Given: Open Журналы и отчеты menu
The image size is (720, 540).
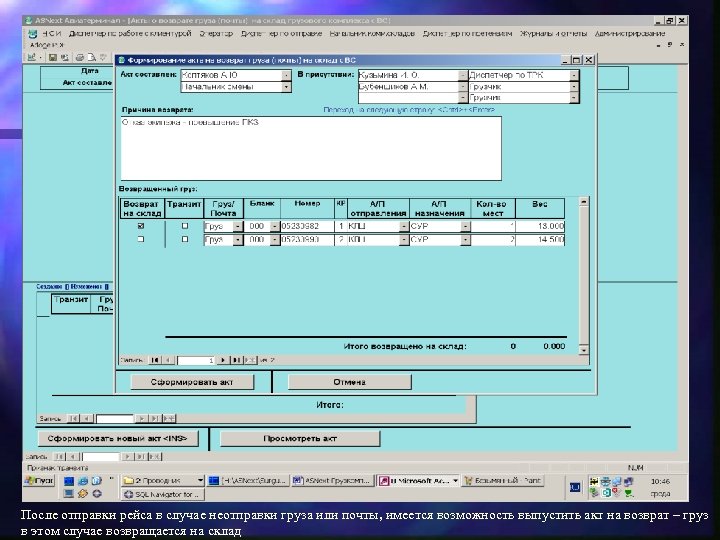Looking at the screenshot, I should tap(553, 34).
